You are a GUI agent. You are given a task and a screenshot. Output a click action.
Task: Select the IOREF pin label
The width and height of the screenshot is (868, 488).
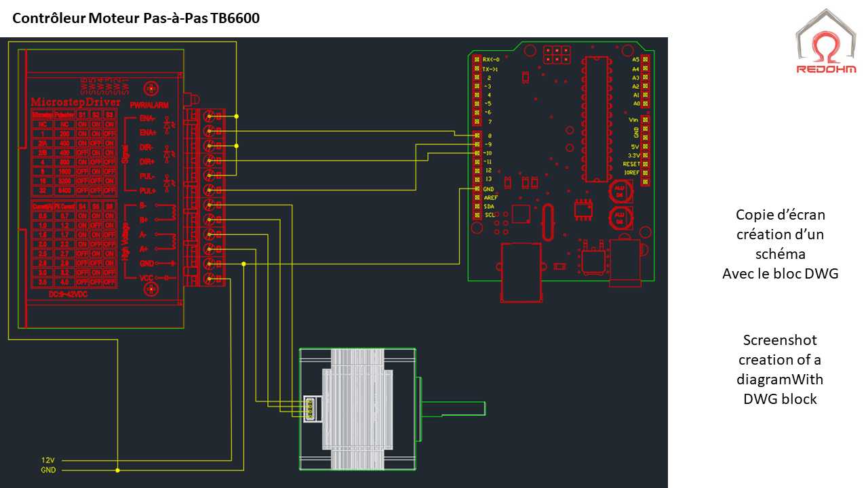tap(631, 173)
